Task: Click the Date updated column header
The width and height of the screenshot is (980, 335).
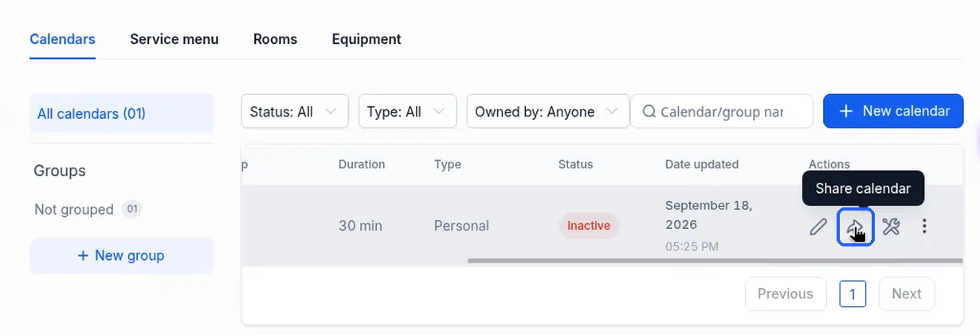Action: pyautogui.click(x=702, y=164)
